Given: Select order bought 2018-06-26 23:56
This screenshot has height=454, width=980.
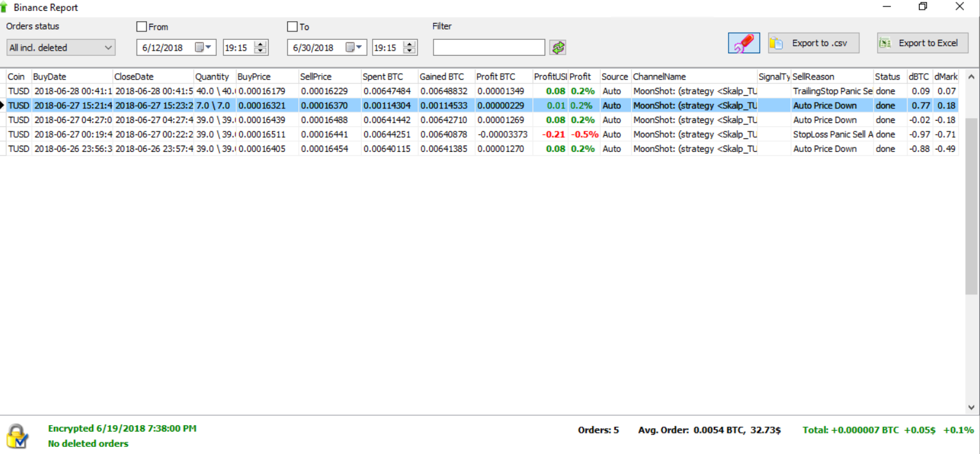Looking at the screenshot, I should click(482, 149).
